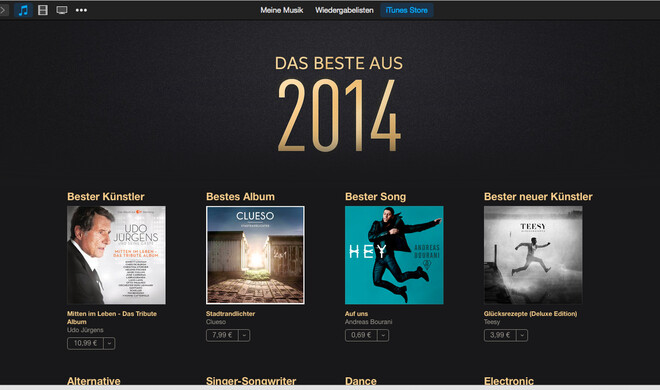Buy Stadtrandlichter for 7,99 €
The width and height of the screenshot is (660, 390).
point(222,335)
